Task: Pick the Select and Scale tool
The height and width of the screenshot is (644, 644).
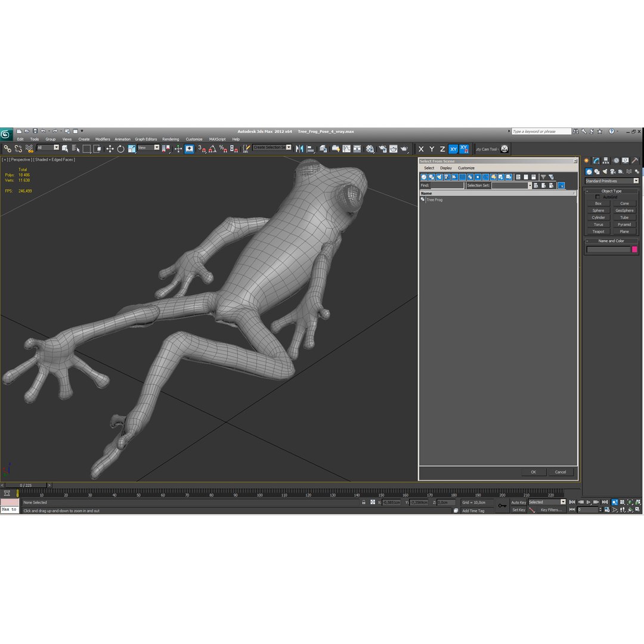Action: pyautogui.click(x=131, y=148)
